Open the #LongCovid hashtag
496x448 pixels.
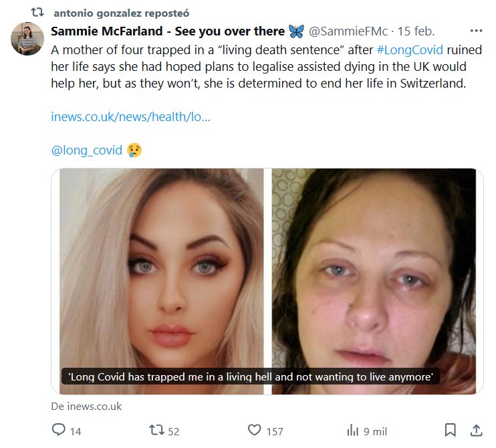coord(410,49)
